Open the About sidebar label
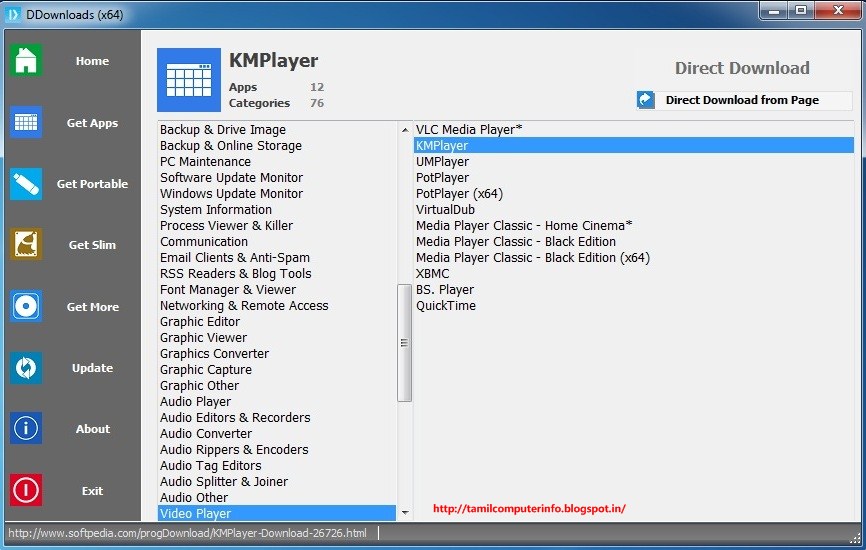866x550 pixels. pyautogui.click(x=92, y=429)
